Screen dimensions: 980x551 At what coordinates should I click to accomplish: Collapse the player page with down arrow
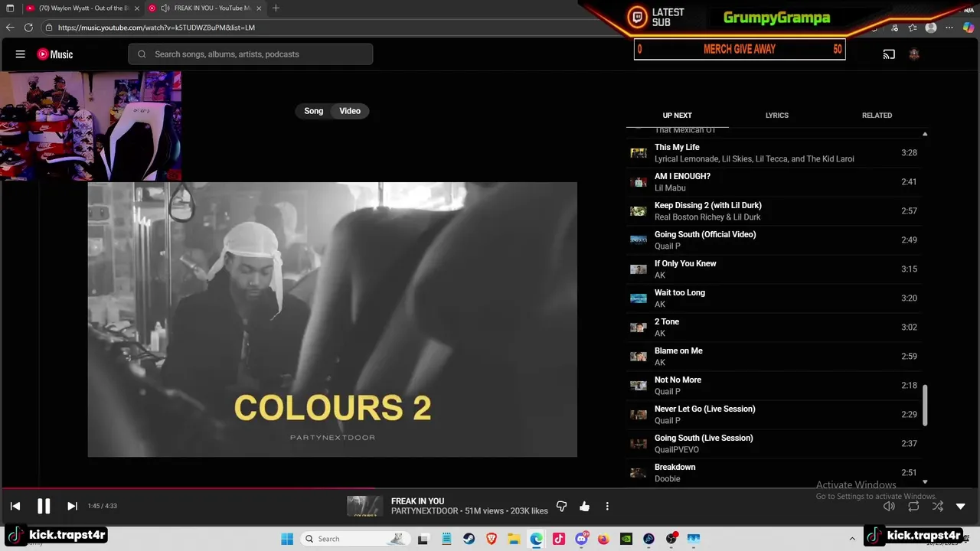961,506
